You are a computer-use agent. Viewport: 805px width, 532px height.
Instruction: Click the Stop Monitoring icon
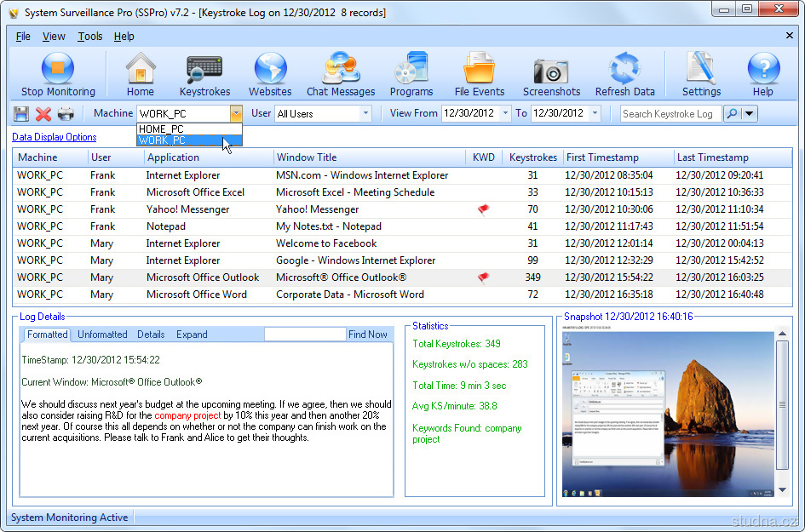coord(58,74)
